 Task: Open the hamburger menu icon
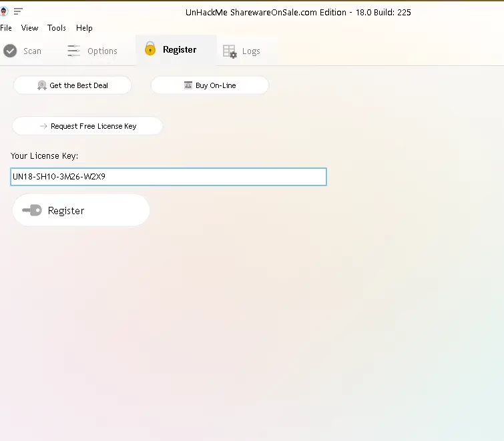pyautogui.click(x=18, y=11)
